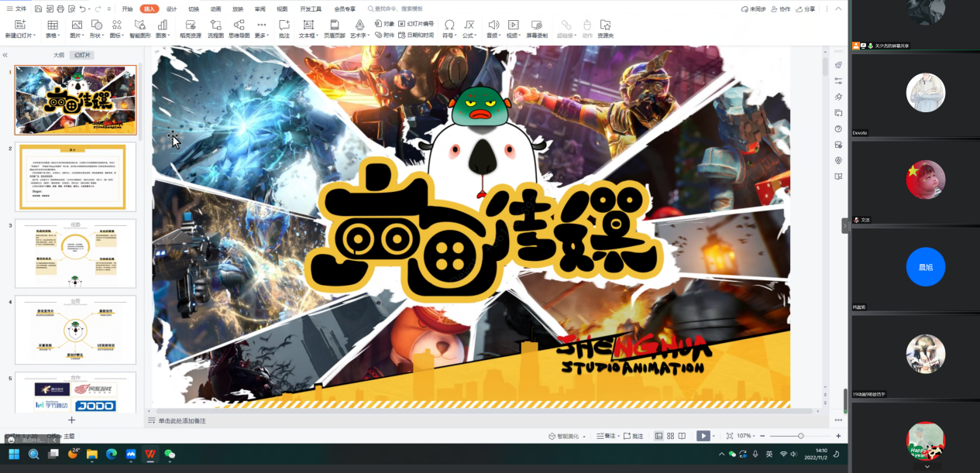Insert a 思维导图 mind map
Screen dimensions: 980x473
(239, 29)
